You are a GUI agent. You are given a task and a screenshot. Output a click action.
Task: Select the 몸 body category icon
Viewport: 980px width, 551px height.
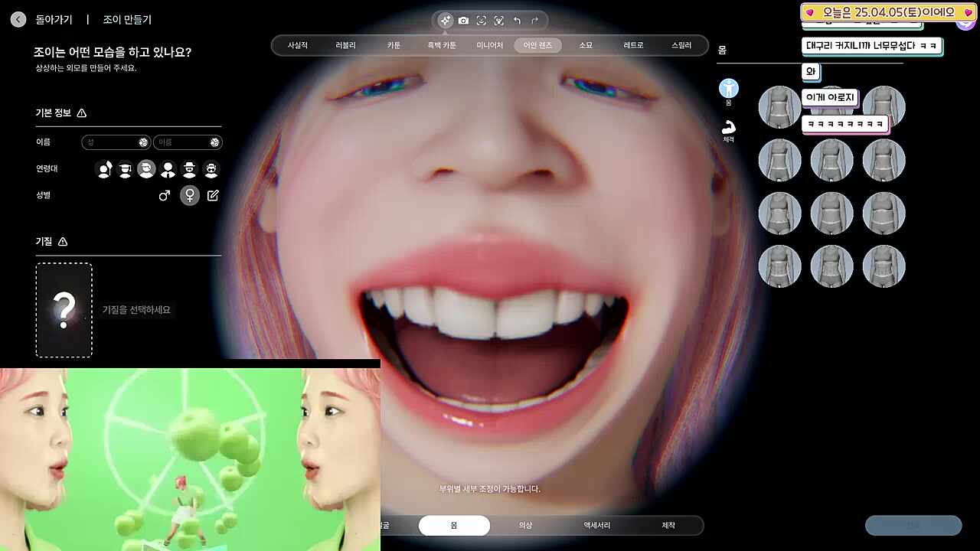tap(729, 89)
